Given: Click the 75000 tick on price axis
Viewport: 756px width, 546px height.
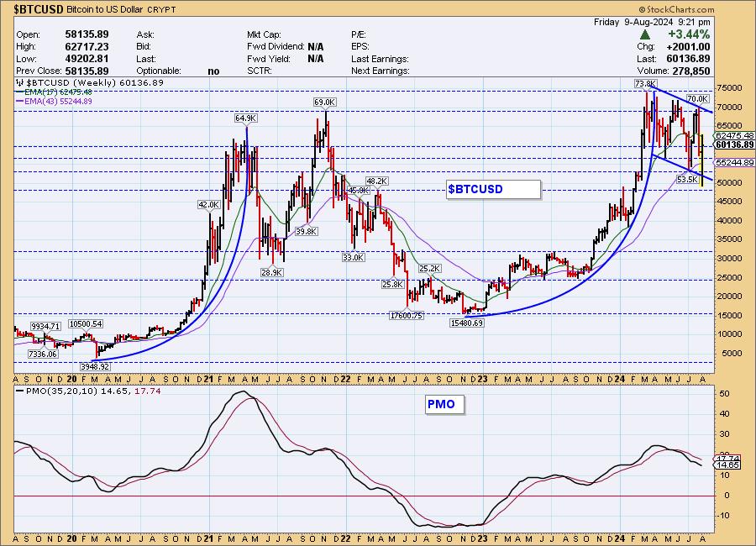Looking at the screenshot, I should 730,88.
